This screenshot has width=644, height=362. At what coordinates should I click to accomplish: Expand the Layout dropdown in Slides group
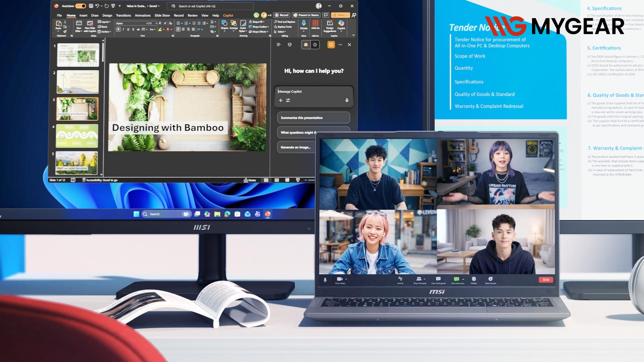tap(104, 22)
